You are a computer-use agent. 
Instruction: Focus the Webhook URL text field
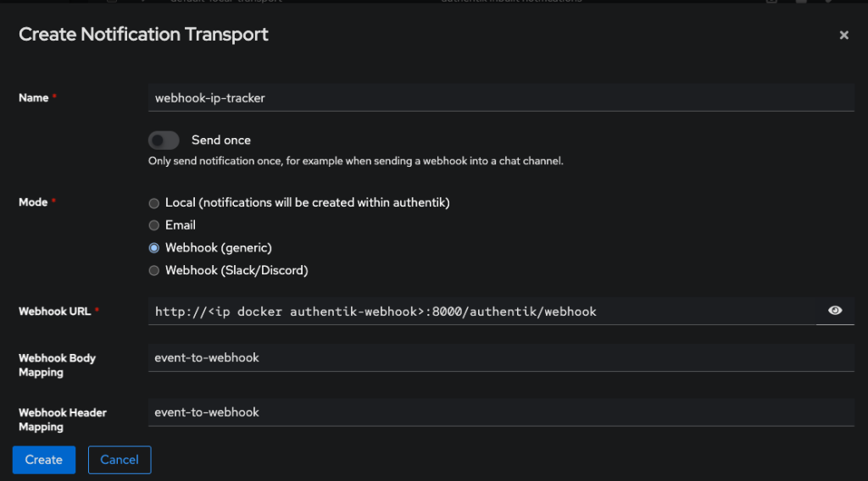tap(481, 311)
